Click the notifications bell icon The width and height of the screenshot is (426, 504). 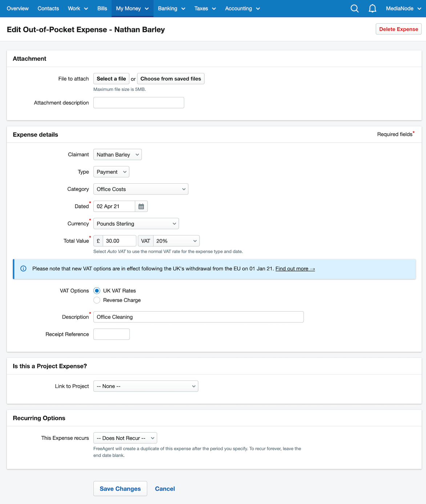(x=372, y=8)
